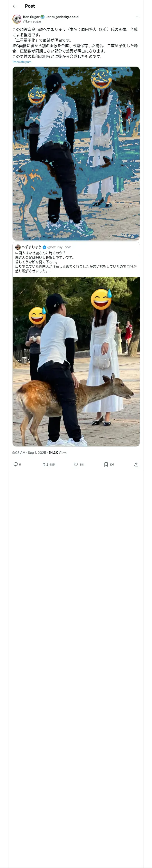Screen dimensions: 152x868
Task: Click the back arrow icon
Action: coord(14,6)
